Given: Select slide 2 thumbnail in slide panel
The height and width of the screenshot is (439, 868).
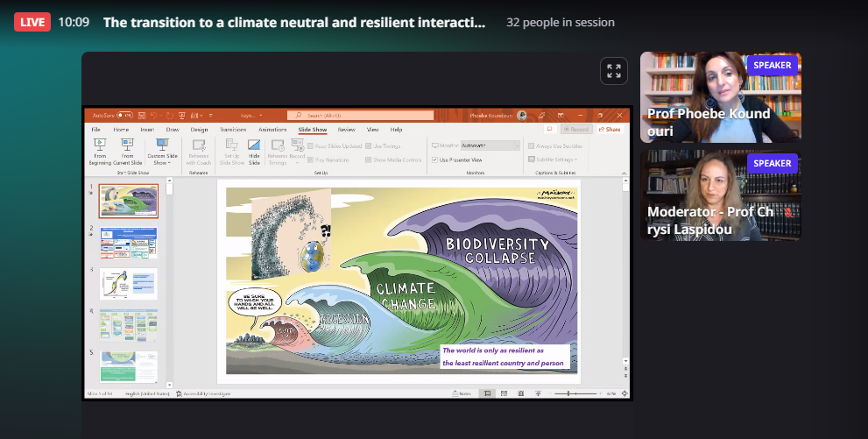Looking at the screenshot, I should click(x=128, y=243).
